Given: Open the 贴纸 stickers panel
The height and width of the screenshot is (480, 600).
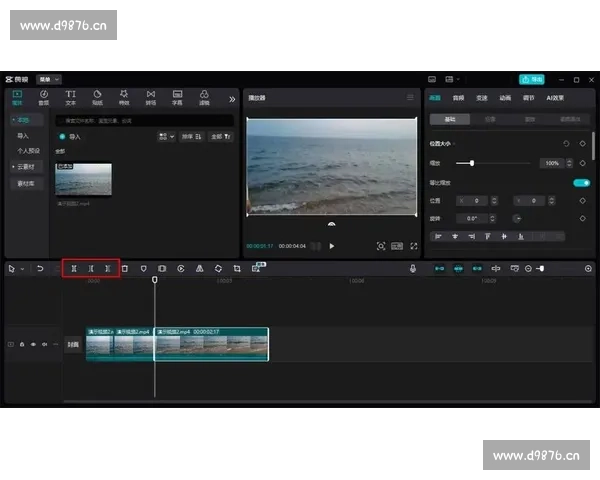Looking at the screenshot, I should point(97,97).
